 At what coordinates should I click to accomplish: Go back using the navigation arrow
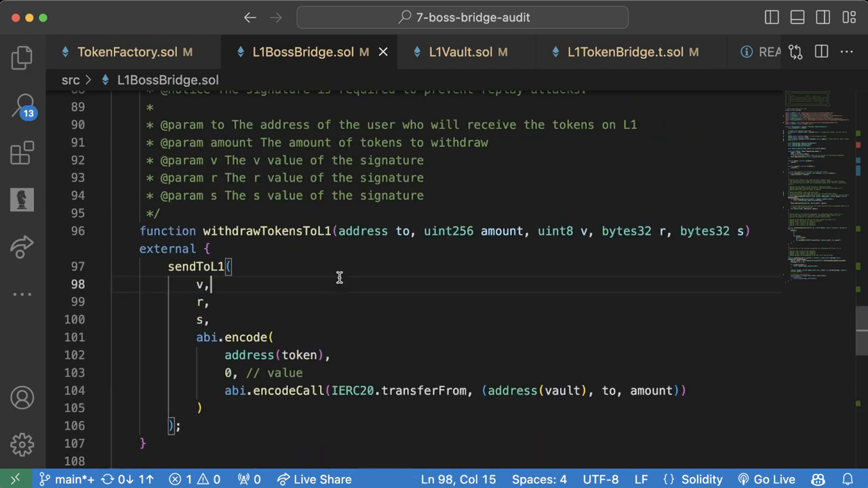click(250, 18)
